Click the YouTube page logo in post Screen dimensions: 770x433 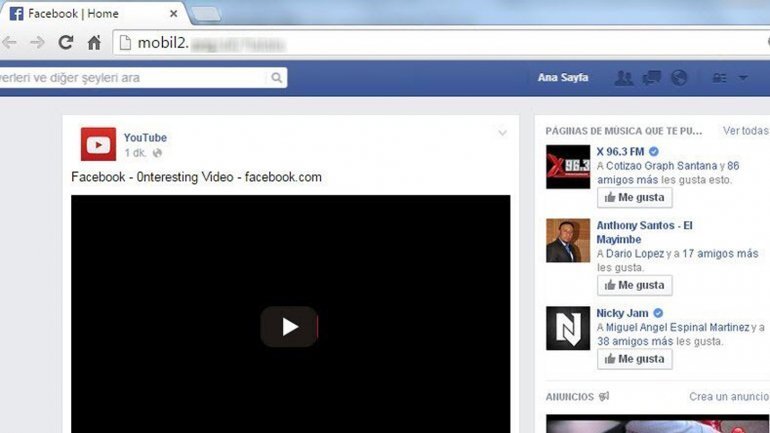click(x=98, y=144)
